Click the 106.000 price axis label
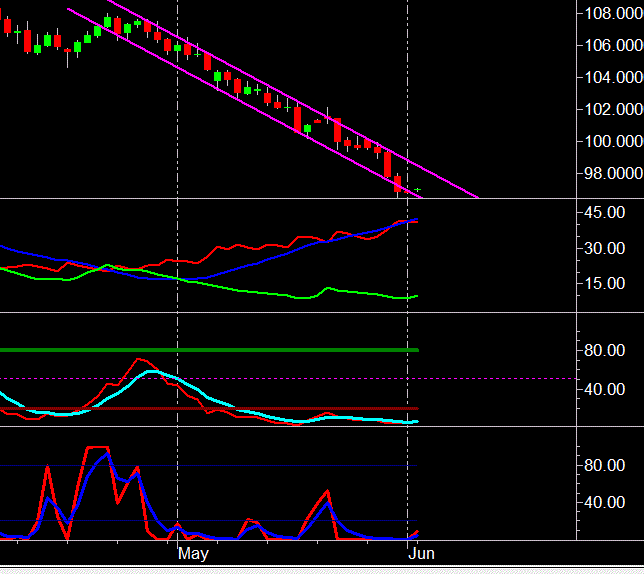 pos(614,45)
